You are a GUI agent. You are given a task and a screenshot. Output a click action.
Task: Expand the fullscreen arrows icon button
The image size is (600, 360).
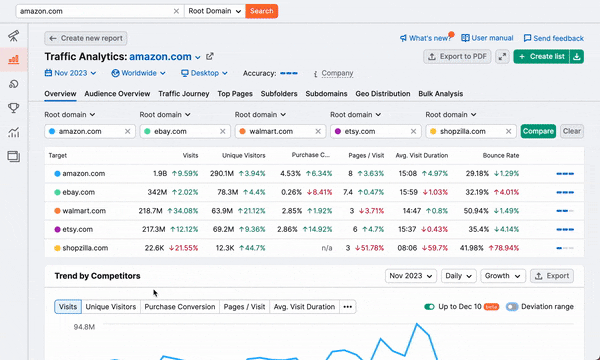(502, 57)
